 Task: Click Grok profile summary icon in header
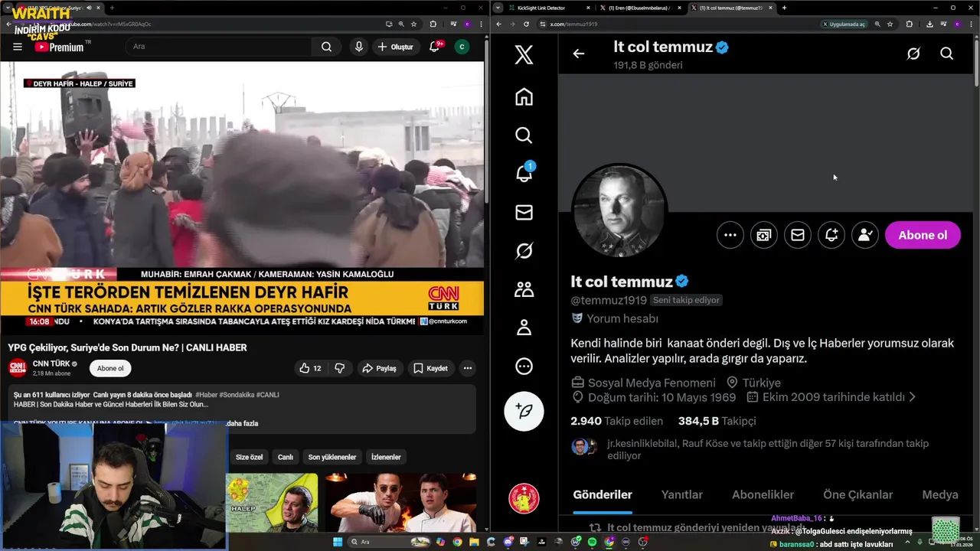point(913,54)
